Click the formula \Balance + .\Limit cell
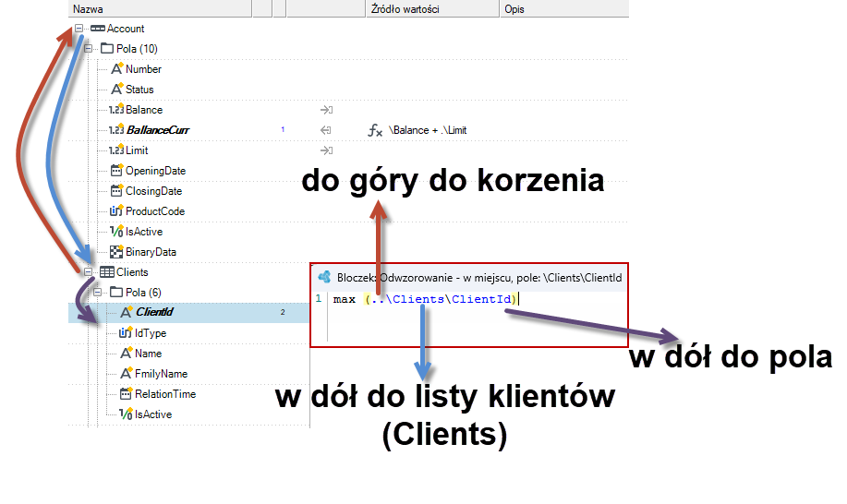847x504 pixels. 428,130
